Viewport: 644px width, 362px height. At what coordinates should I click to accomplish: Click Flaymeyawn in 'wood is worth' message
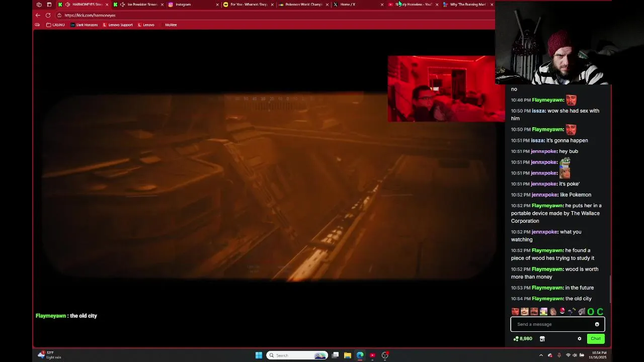tap(547, 269)
